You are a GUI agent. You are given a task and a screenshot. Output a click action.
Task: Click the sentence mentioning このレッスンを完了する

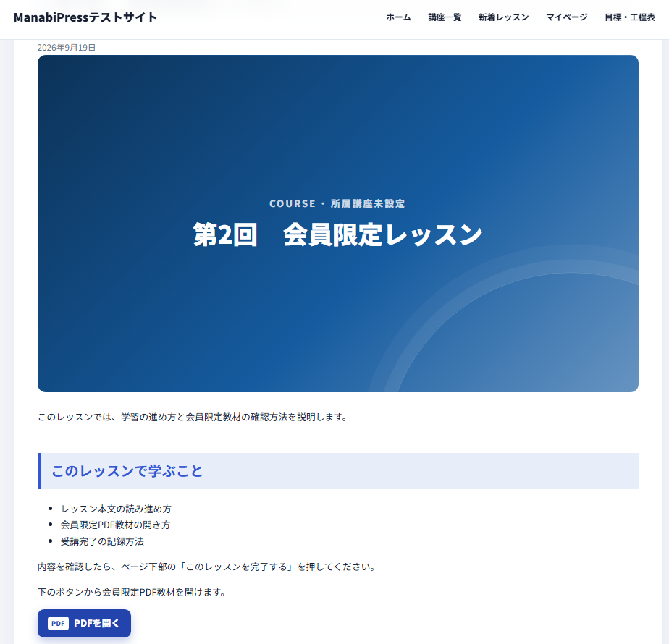click(207, 567)
